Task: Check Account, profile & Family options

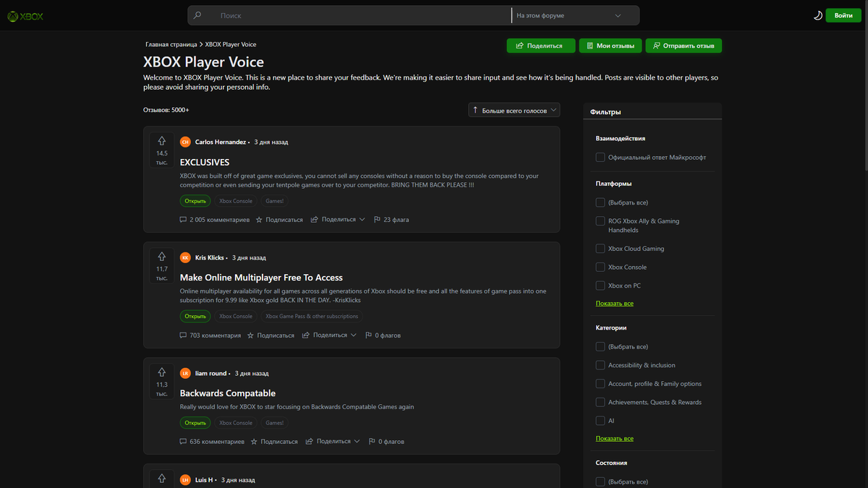Action: [600, 384]
